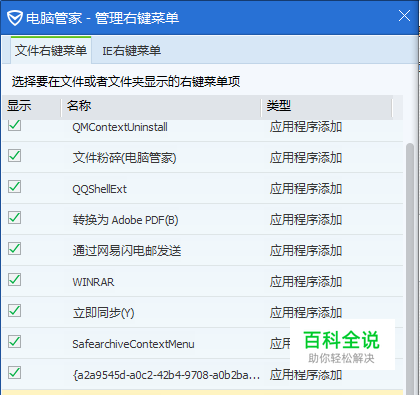Select the QMContextUninstall name text
This screenshot has height=395, width=420.
[120, 127]
